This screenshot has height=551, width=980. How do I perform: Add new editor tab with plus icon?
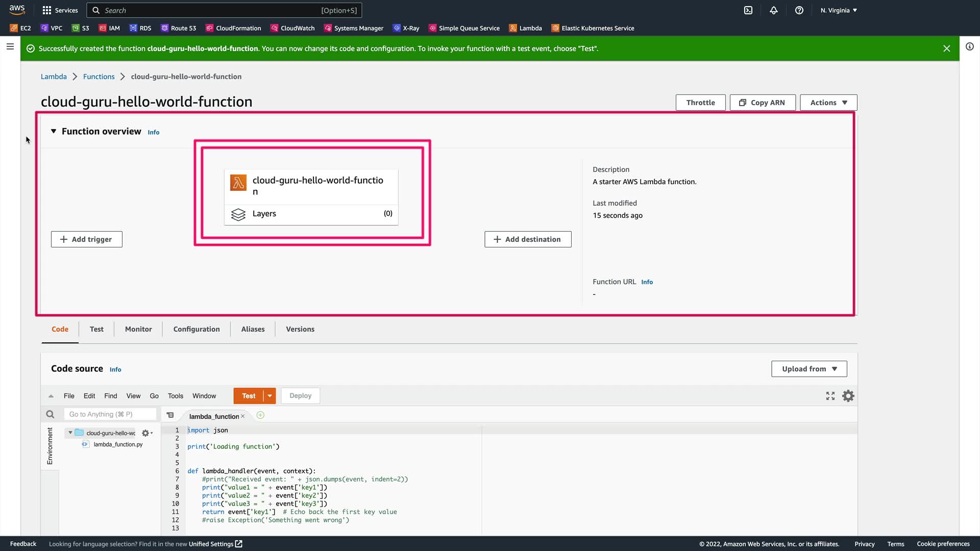[x=260, y=415]
